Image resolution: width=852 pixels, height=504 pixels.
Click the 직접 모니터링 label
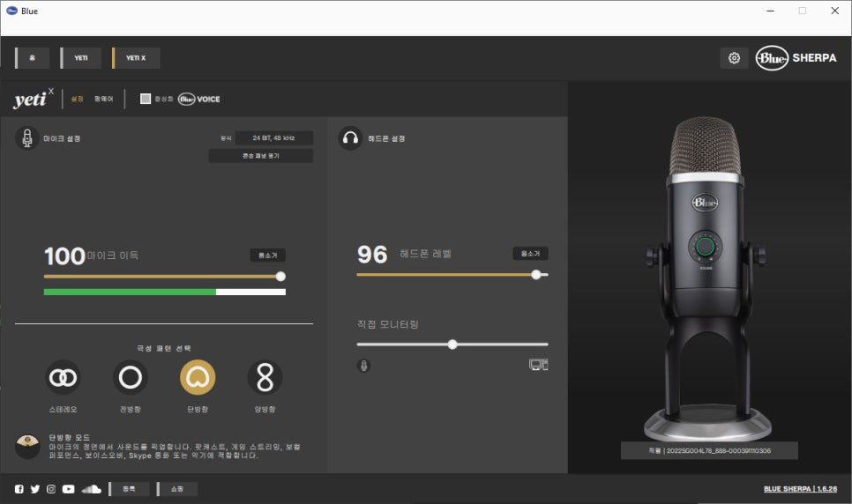(387, 324)
